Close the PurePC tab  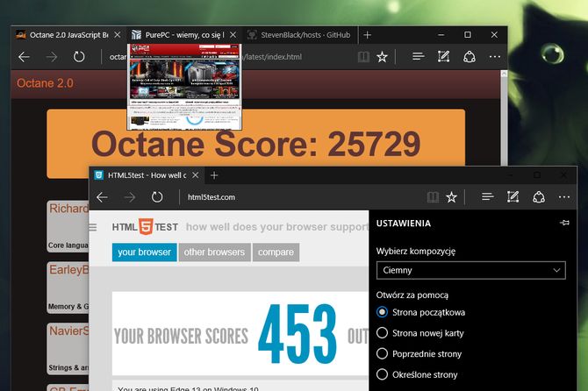233,35
